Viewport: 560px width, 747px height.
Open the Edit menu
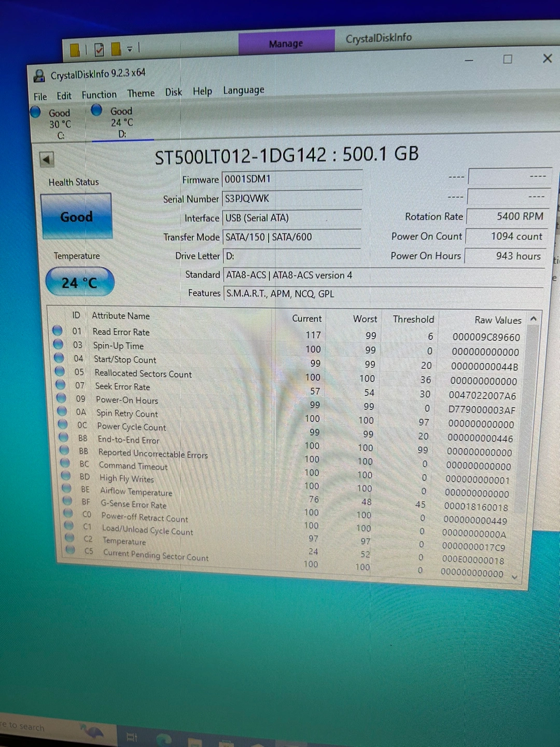(64, 96)
